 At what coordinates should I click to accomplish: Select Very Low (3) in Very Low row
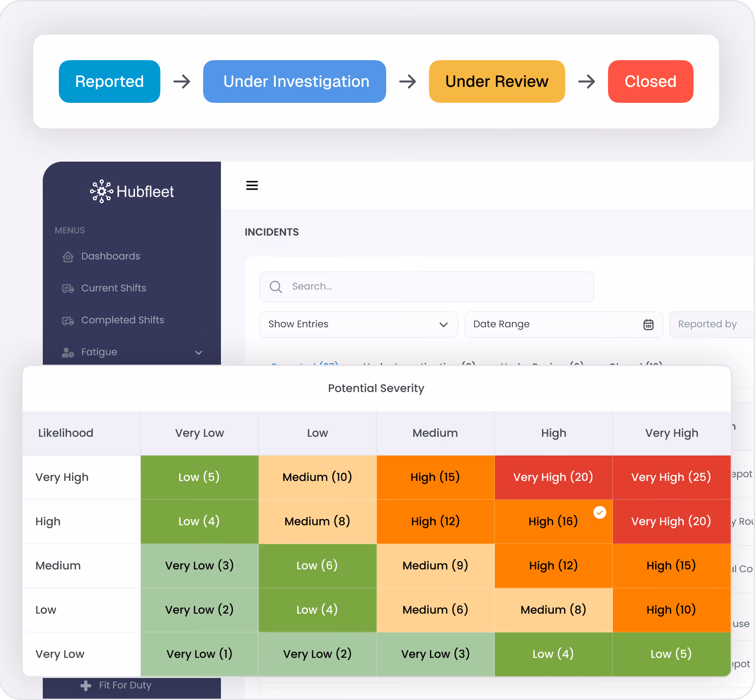coord(436,654)
